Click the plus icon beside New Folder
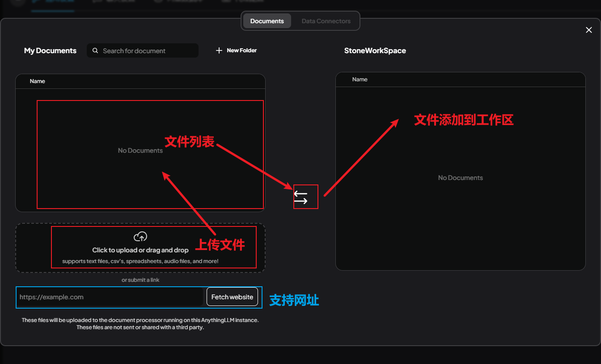The width and height of the screenshot is (601, 364). tap(219, 50)
